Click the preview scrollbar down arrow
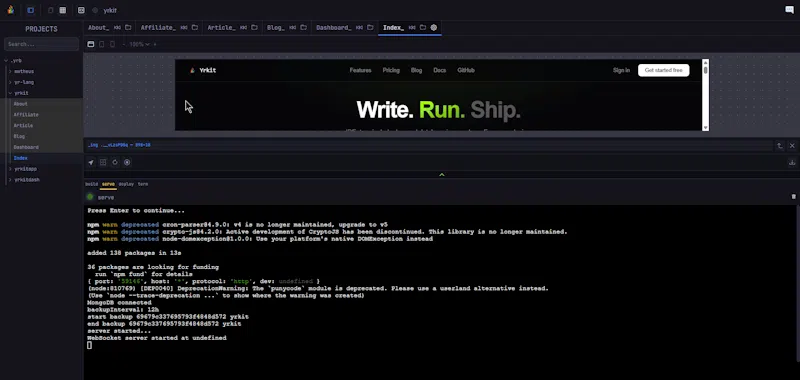 point(705,128)
